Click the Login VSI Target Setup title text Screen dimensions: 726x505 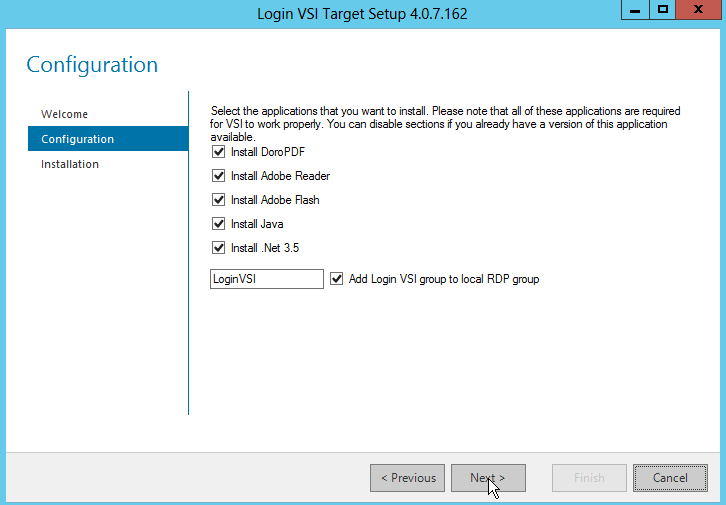click(362, 14)
